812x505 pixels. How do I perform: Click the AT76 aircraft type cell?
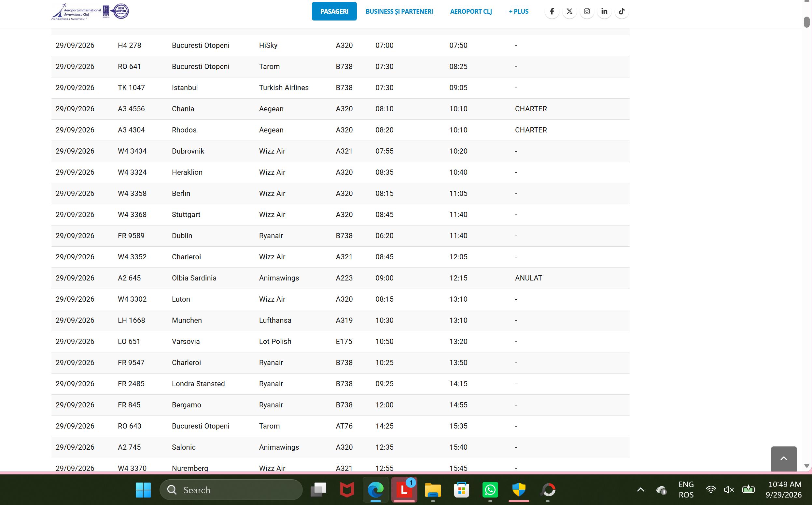pos(344,426)
